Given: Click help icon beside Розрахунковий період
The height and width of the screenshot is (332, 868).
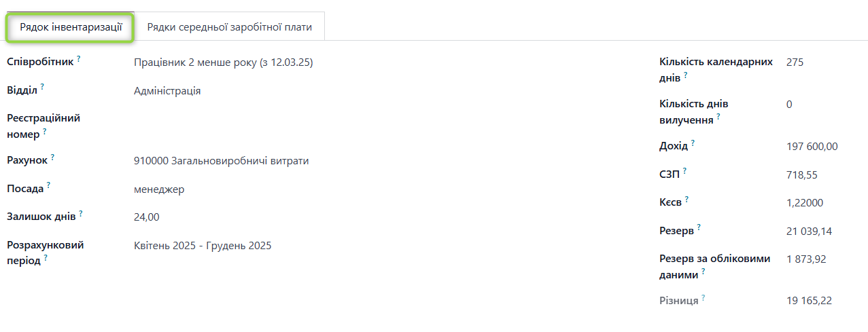Looking at the screenshot, I should pos(46,257).
